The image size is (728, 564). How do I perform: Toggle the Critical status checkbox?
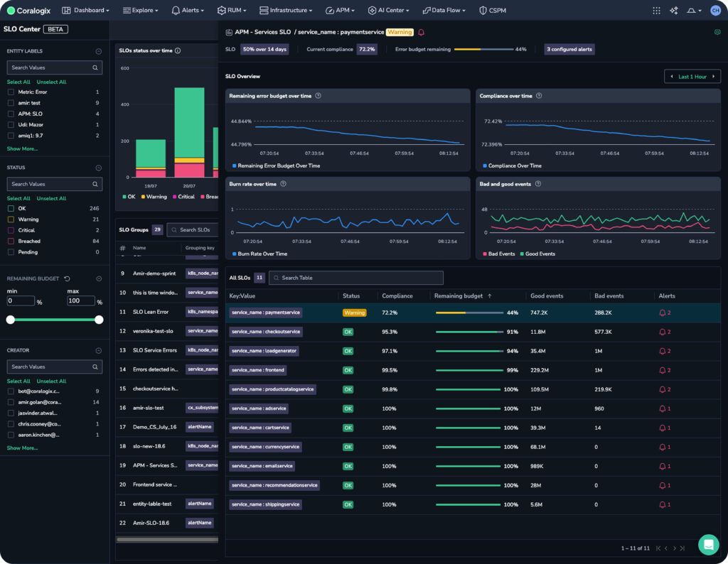pyautogui.click(x=11, y=230)
